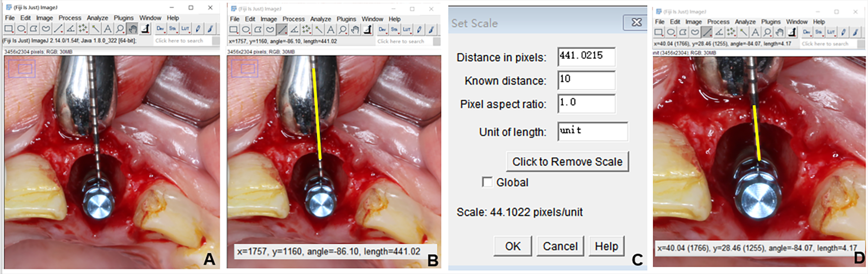Screen dimensions: 868x274
Task: Open the Dev dropdown menu in panel B
Action: 382,30
